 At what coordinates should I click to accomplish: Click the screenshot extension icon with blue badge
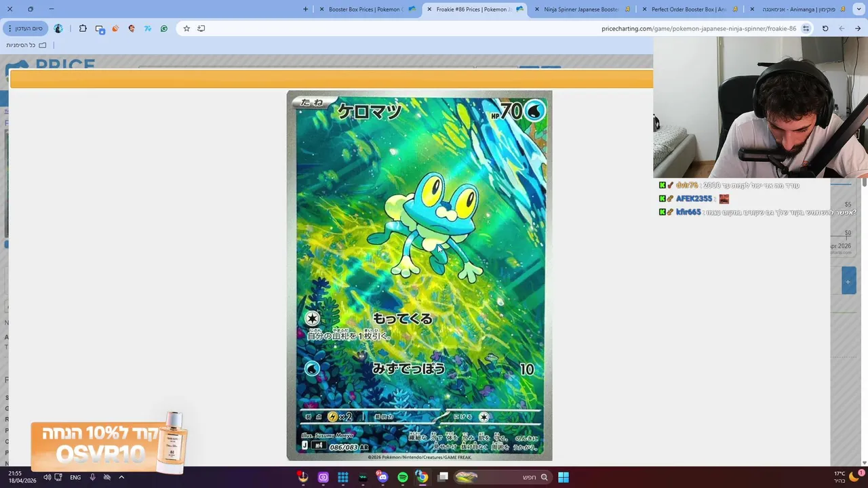100,28
